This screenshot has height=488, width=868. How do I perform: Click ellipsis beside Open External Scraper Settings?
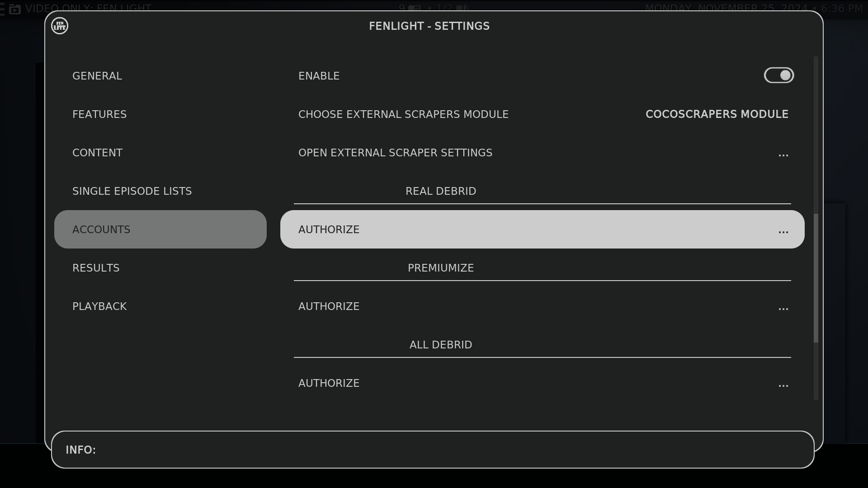[x=783, y=155]
